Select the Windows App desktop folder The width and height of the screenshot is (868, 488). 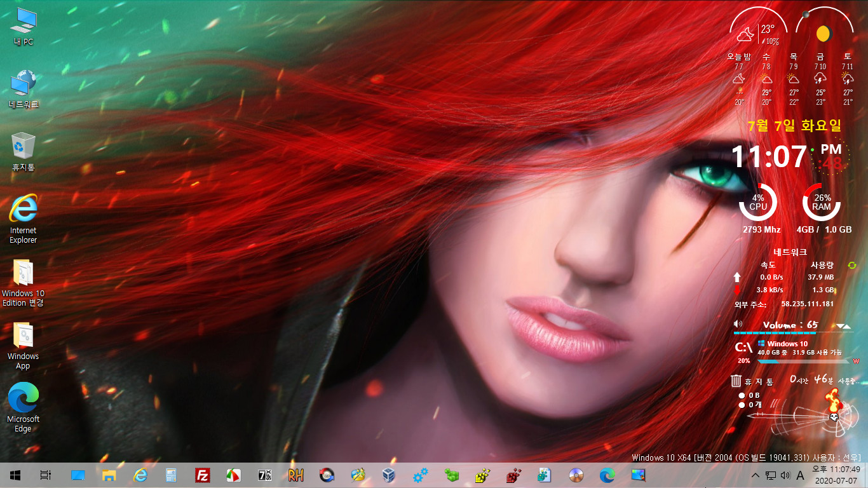[24, 346]
